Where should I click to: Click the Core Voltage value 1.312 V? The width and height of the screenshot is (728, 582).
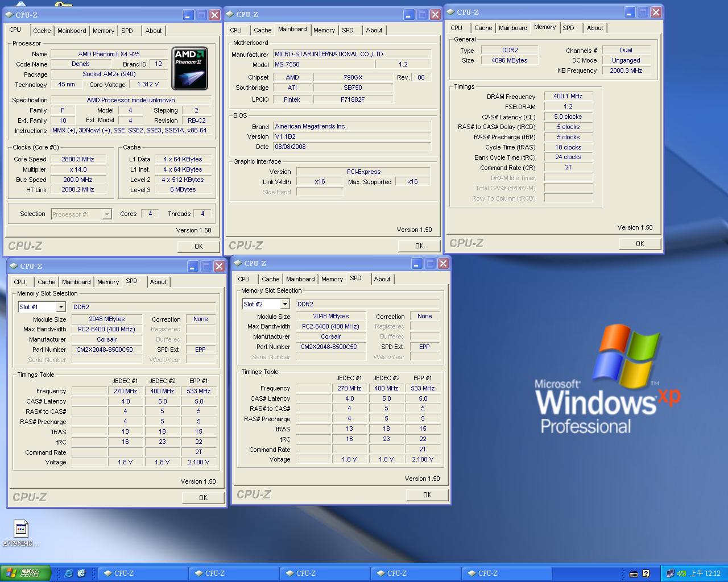(148, 84)
